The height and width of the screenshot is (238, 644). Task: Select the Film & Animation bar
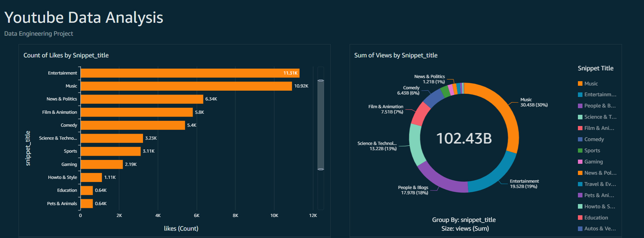pyautogui.click(x=137, y=112)
